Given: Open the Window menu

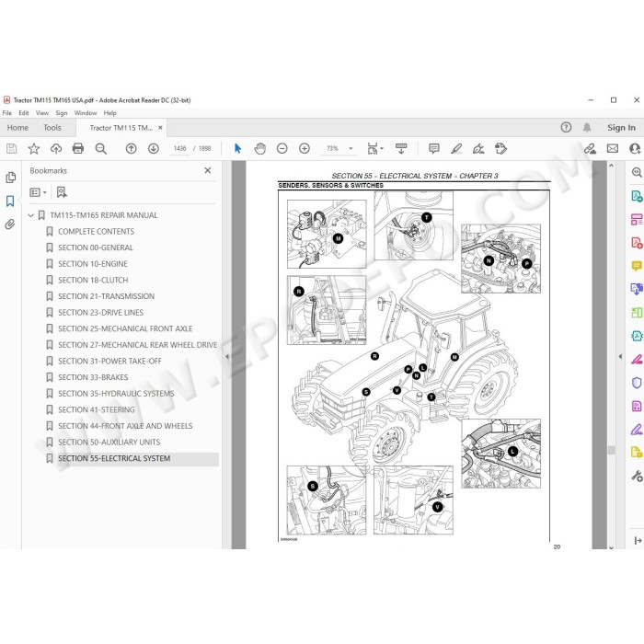Looking at the screenshot, I should (x=86, y=113).
